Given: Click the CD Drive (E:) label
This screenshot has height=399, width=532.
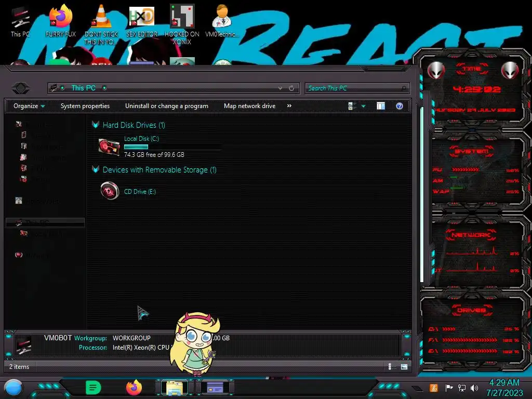Looking at the screenshot, I should tap(140, 191).
